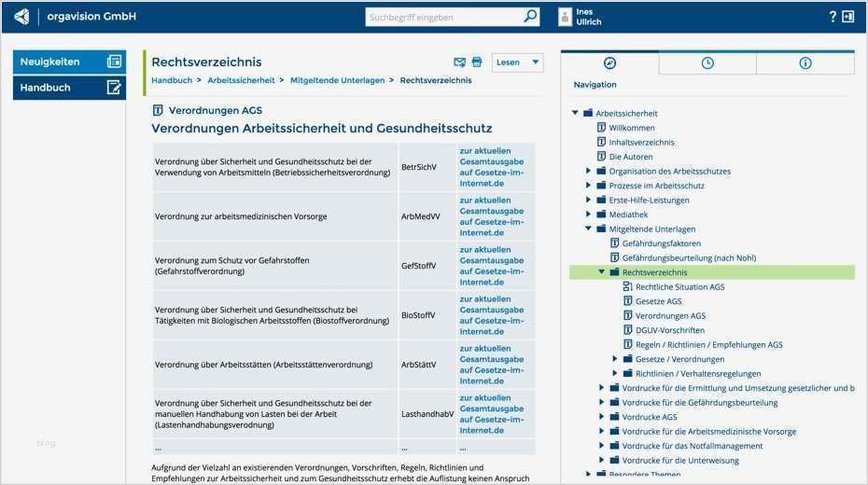The image size is (868, 485).
Task: Click the Arbeitssicherheit root folder icon
Action: 588,113
